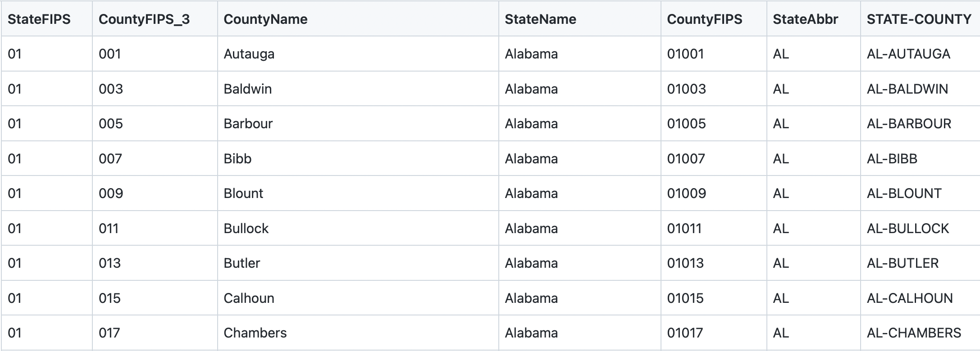Image resolution: width=980 pixels, height=351 pixels.
Task: Click the CountyName column header
Action: coord(265,19)
